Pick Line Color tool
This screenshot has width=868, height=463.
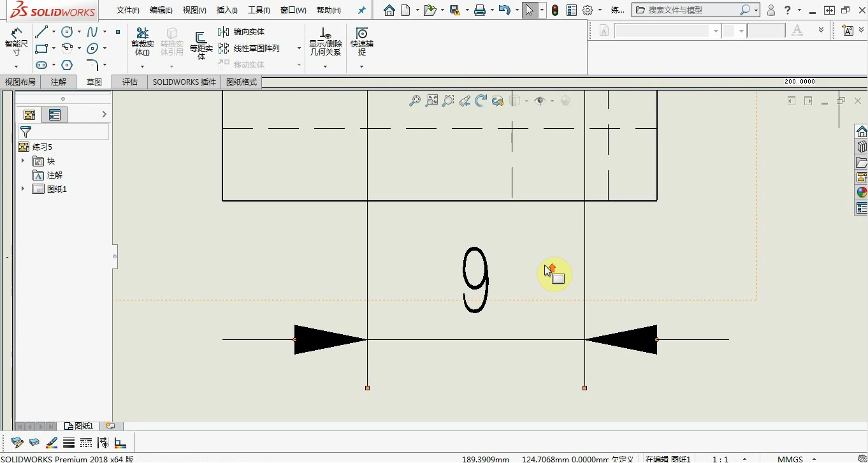point(52,443)
